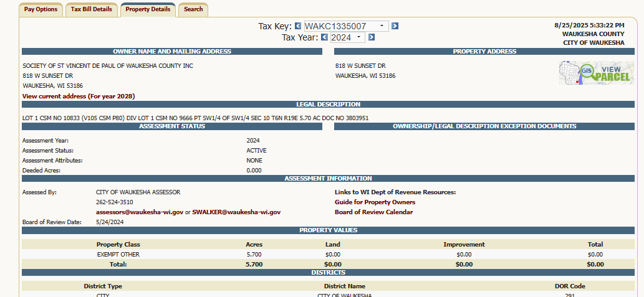This screenshot has height=297, width=644.
Task: Click the Property Values section header
Action: pos(328,230)
